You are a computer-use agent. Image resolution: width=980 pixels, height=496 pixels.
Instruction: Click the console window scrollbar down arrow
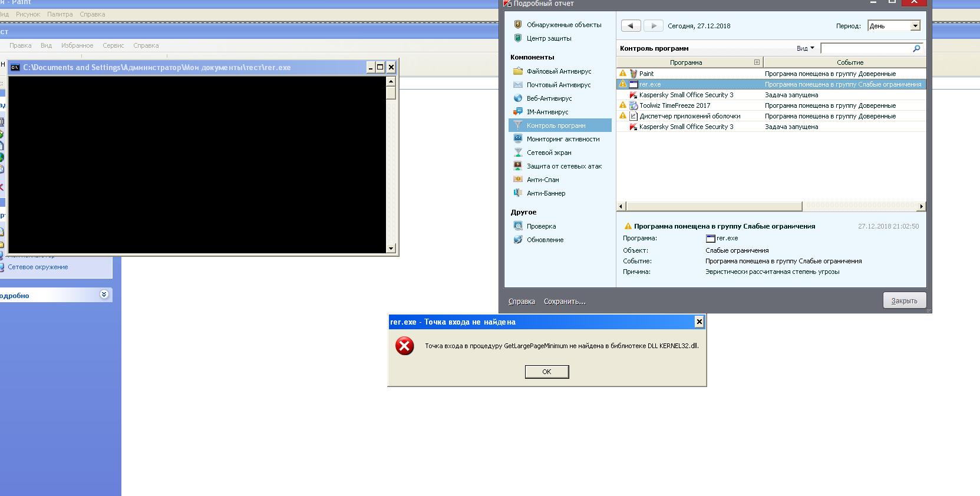click(391, 249)
